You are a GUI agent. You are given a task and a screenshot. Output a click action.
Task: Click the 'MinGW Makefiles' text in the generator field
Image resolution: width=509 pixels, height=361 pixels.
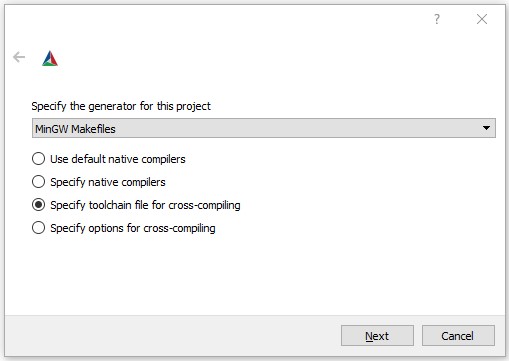pyautogui.click(x=75, y=129)
